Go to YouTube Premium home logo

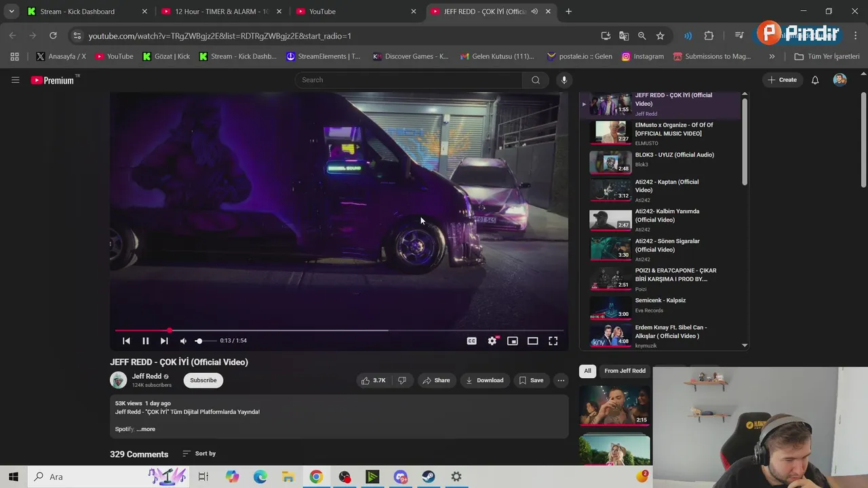(x=52, y=80)
